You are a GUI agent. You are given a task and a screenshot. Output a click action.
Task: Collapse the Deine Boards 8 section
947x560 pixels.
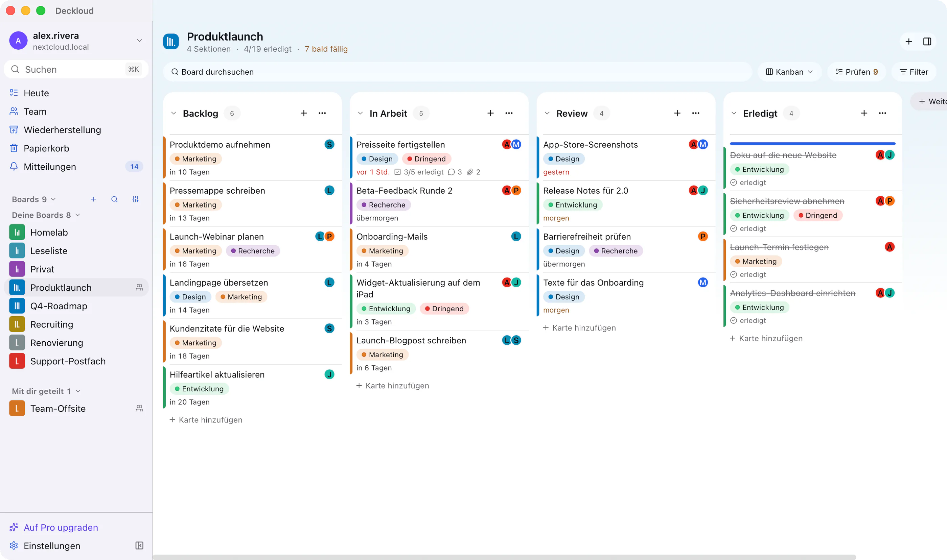[x=46, y=215]
